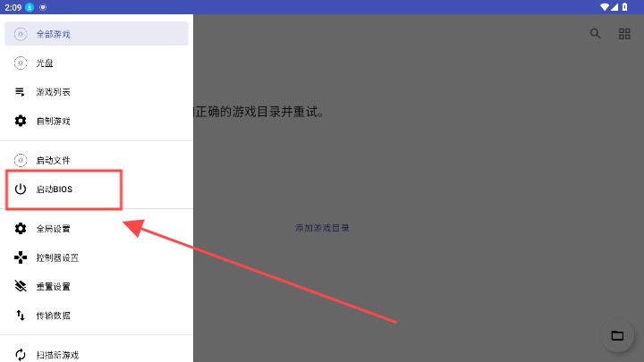
Task: Select 全部游戏 in the drawer
Action: 97,34
